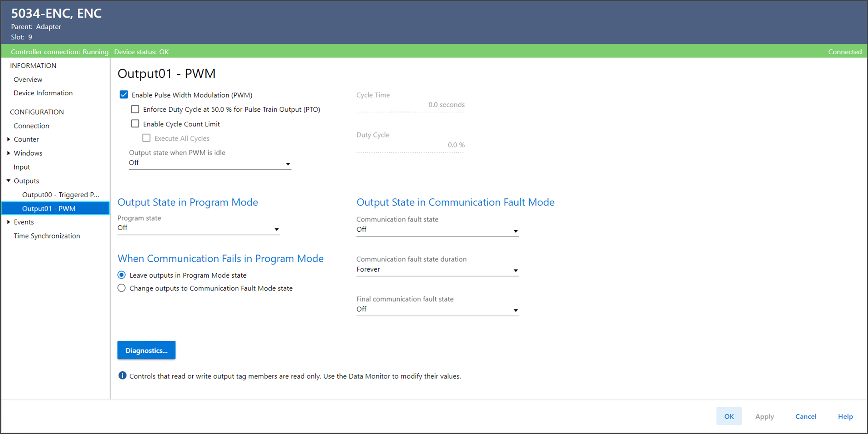Viewport: 868px width, 434px height.
Task: Click the blue info icon near the read-only note
Action: pos(122,376)
